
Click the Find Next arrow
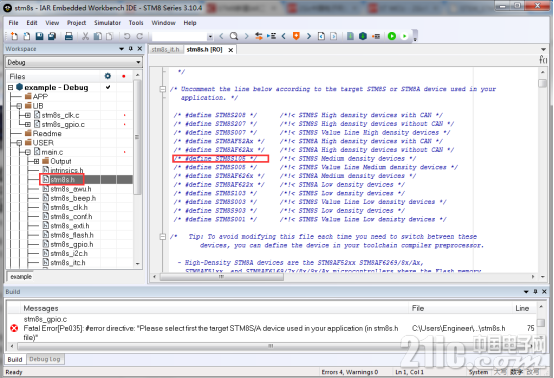click(246, 36)
